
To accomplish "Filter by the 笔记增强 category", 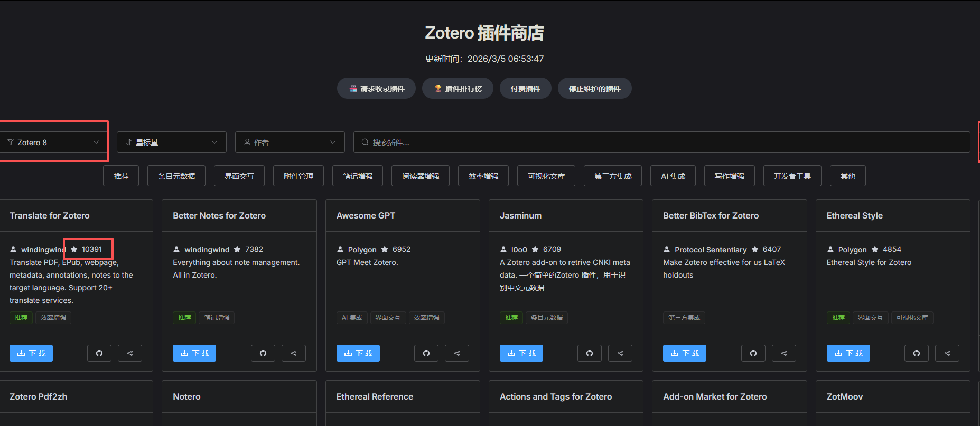I will click(358, 176).
